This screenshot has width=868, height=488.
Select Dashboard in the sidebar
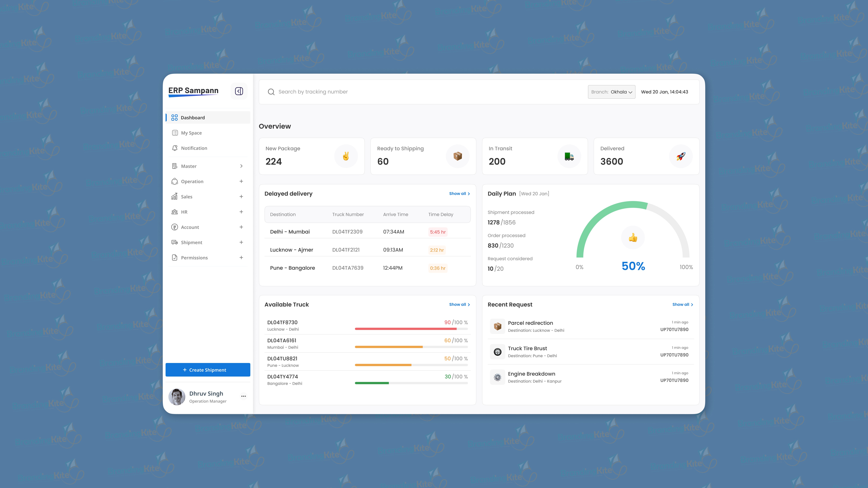pos(192,117)
